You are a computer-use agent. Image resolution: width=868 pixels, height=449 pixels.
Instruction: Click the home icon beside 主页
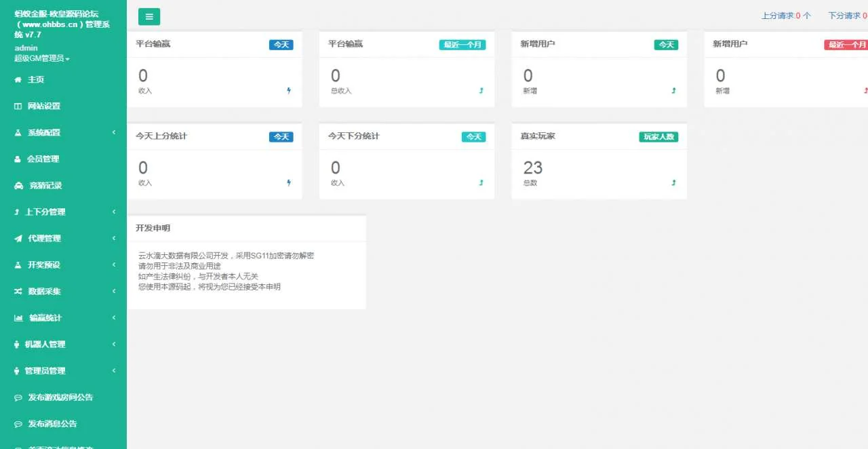coord(18,80)
